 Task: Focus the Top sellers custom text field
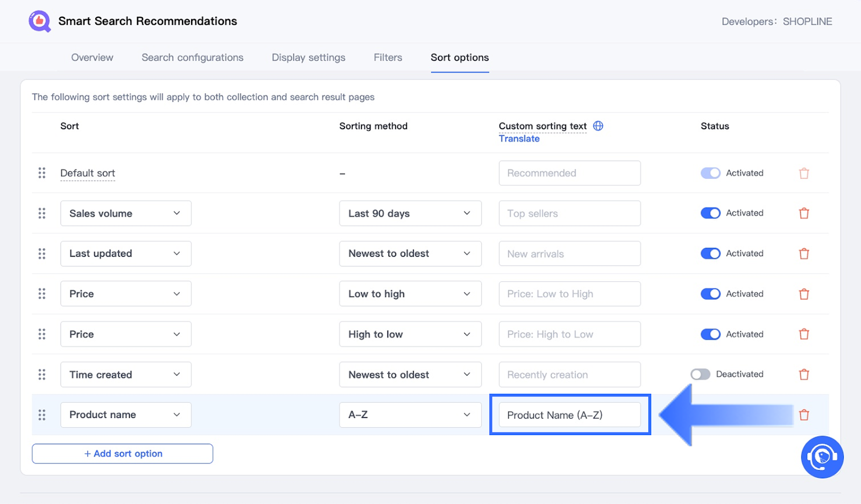coord(569,214)
